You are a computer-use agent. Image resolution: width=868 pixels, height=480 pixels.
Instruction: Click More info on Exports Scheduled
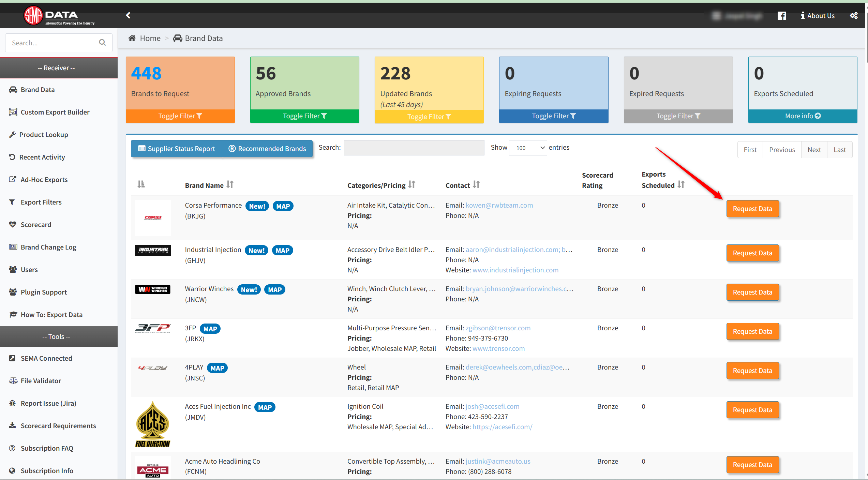[x=803, y=116]
